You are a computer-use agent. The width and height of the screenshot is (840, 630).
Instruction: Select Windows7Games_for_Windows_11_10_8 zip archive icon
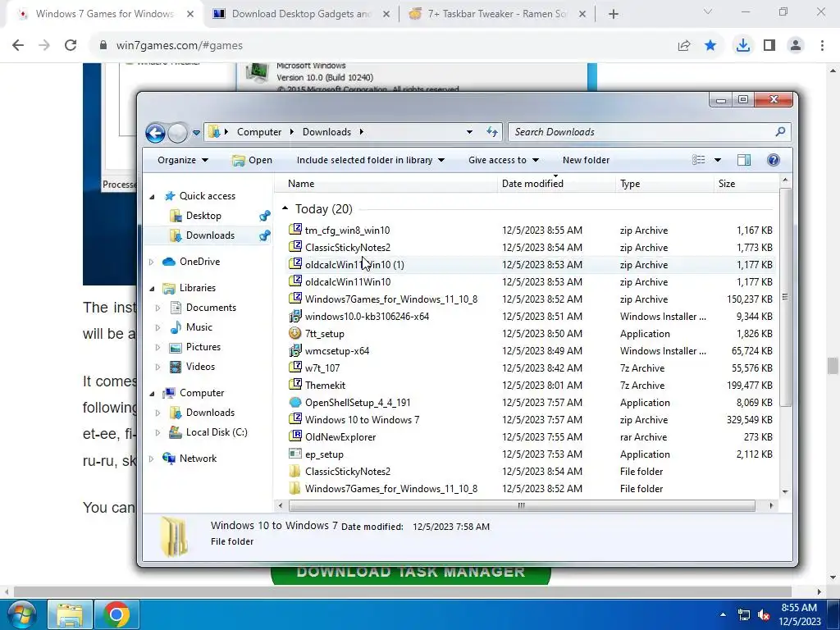tap(295, 299)
